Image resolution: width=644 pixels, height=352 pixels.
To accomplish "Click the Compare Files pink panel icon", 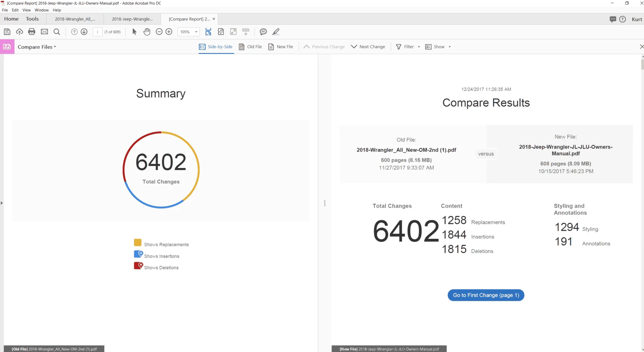I will [x=7, y=47].
